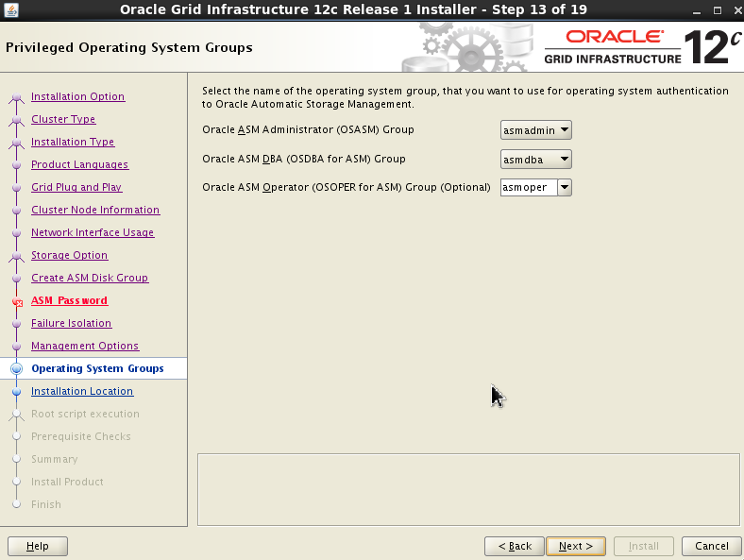Viewport: 744px width, 560px height.
Task: Click the Cancel button
Action: [711, 546]
